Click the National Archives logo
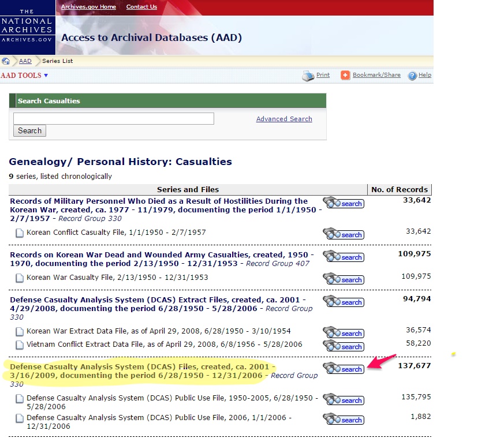 pyautogui.click(x=27, y=26)
